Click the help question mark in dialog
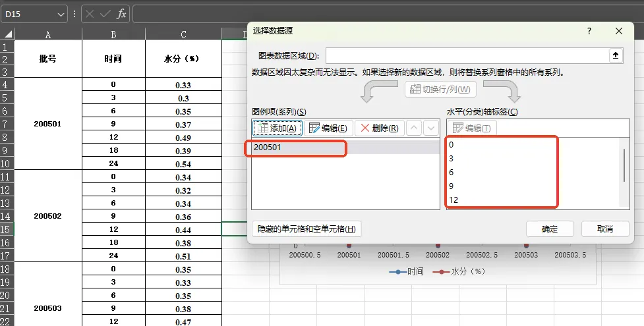This screenshot has width=644, height=326. click(x=589, y=31)
